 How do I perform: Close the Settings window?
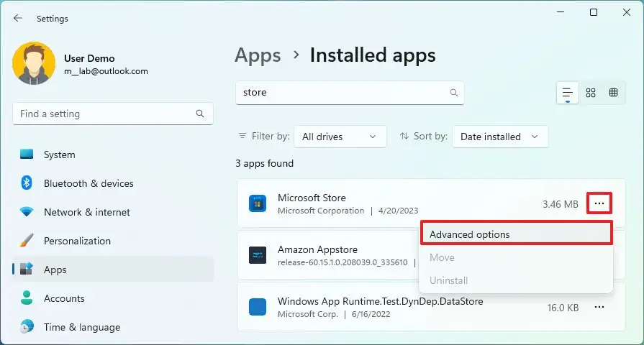pos(626,12)
